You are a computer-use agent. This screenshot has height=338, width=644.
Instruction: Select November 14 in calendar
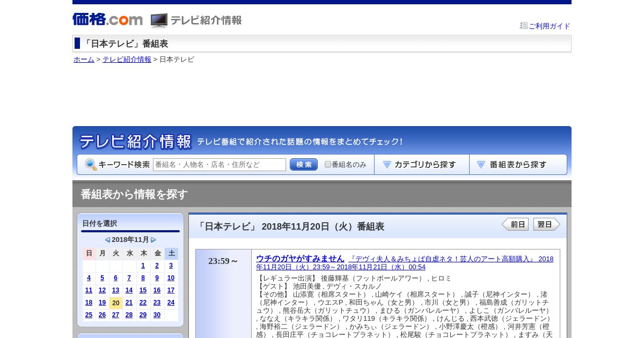pyautogui.click(x=129, y=290)
